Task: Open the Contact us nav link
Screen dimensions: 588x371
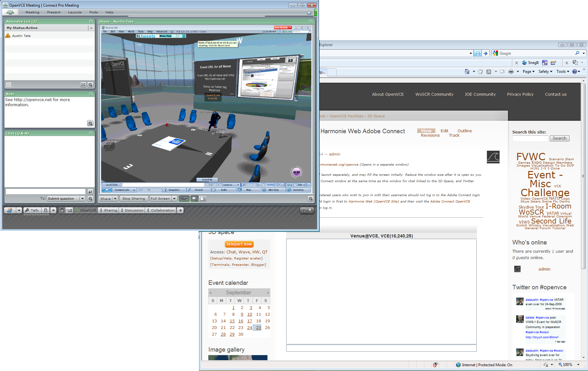Action: [556, 94]
